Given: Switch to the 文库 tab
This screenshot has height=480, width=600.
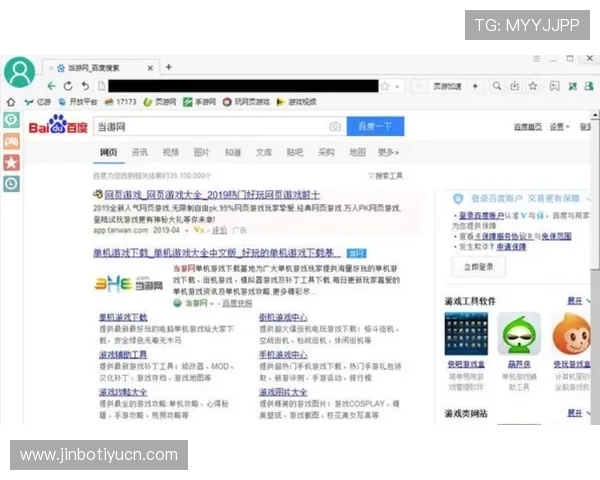Looking at the screenshot, I should tap(264, 152).
